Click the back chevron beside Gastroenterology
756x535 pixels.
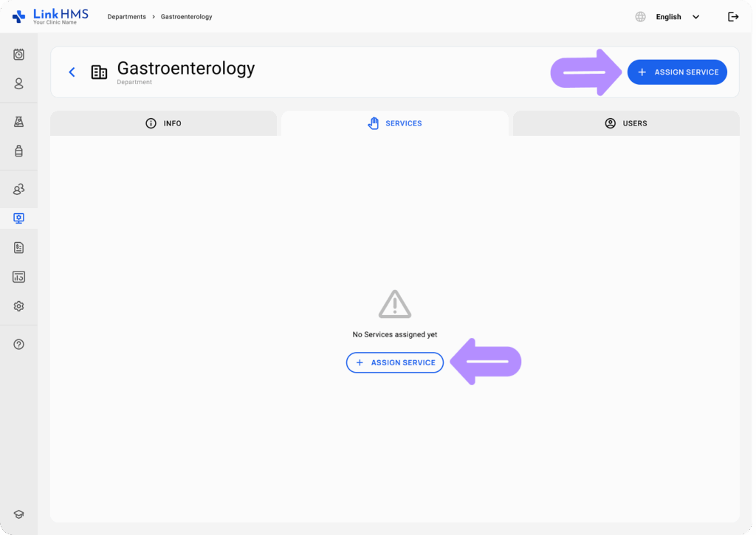pos(72,72)
